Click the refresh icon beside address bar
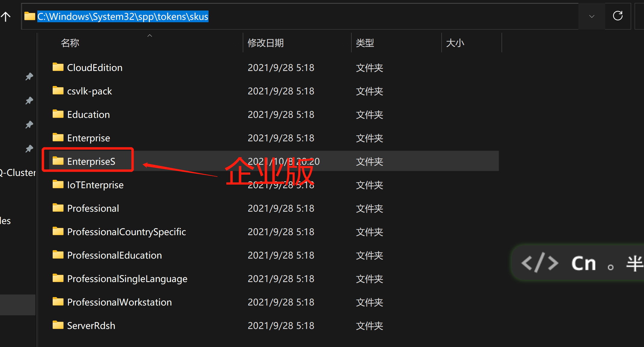 pos(618,16)
